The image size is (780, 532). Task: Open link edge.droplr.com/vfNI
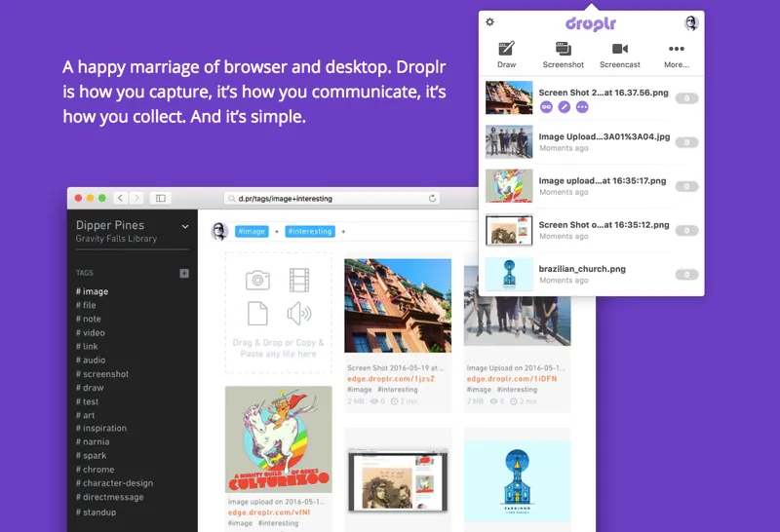click(269, 513)
